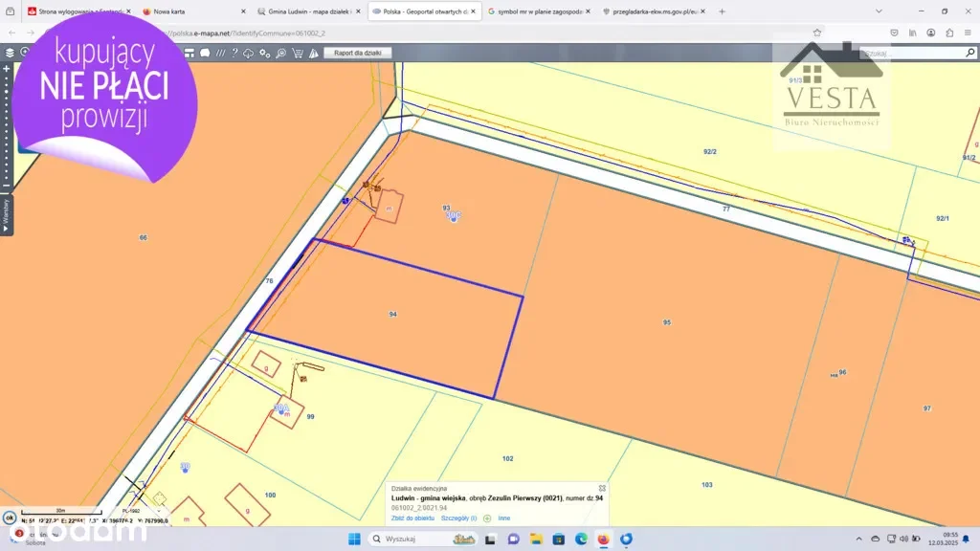Image resolution: width=980 pixels, height=551 pixels.
Task: Click the zoom-in plus above zoom slider
Action: tap(6, 69)
